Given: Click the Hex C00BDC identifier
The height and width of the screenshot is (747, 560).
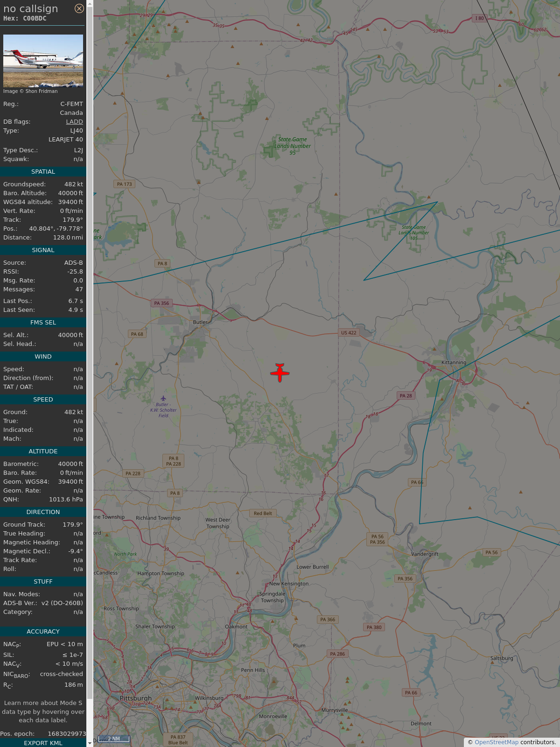Looking at the screenshot, I should pyautogui.click(x=25, y=18).
